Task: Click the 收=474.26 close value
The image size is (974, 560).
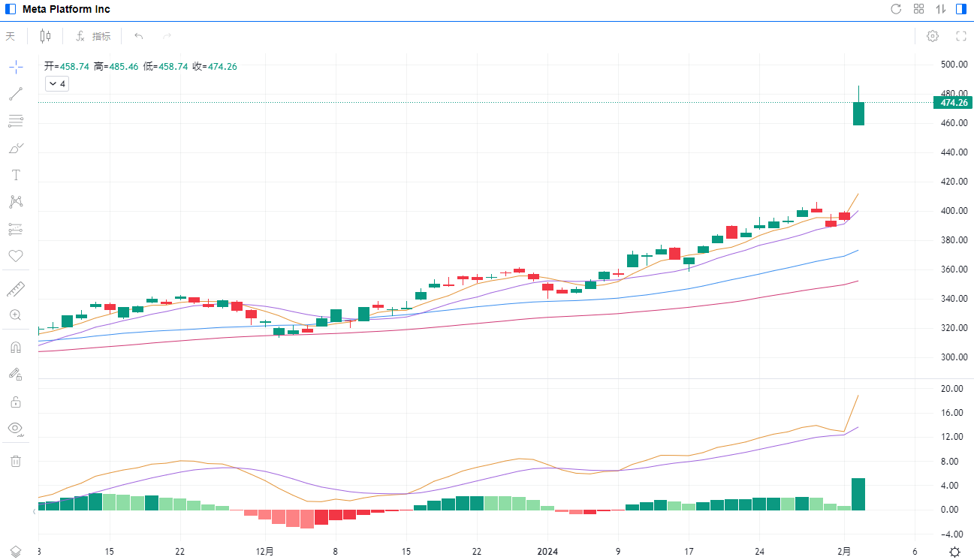Action: click(215, 67)
